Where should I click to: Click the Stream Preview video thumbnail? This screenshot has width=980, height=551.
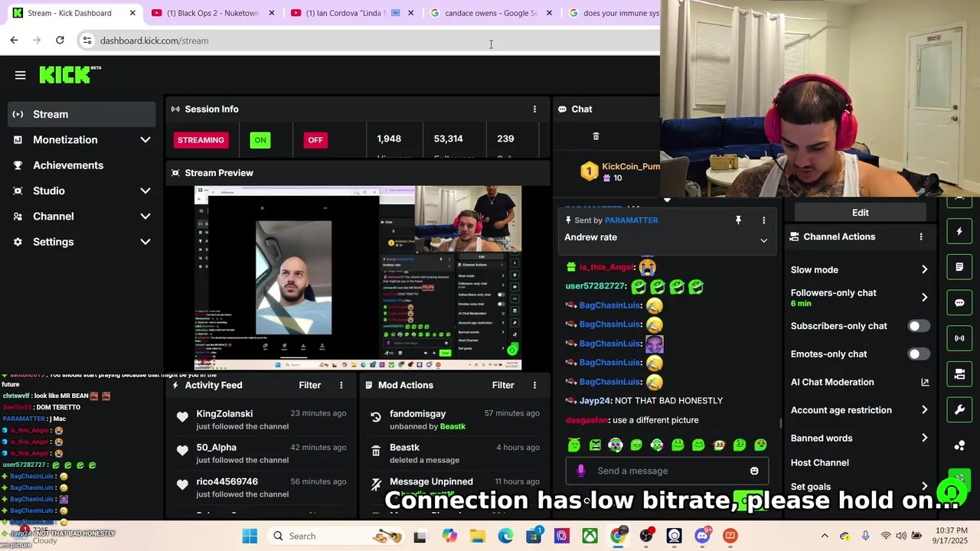[358, 278]
